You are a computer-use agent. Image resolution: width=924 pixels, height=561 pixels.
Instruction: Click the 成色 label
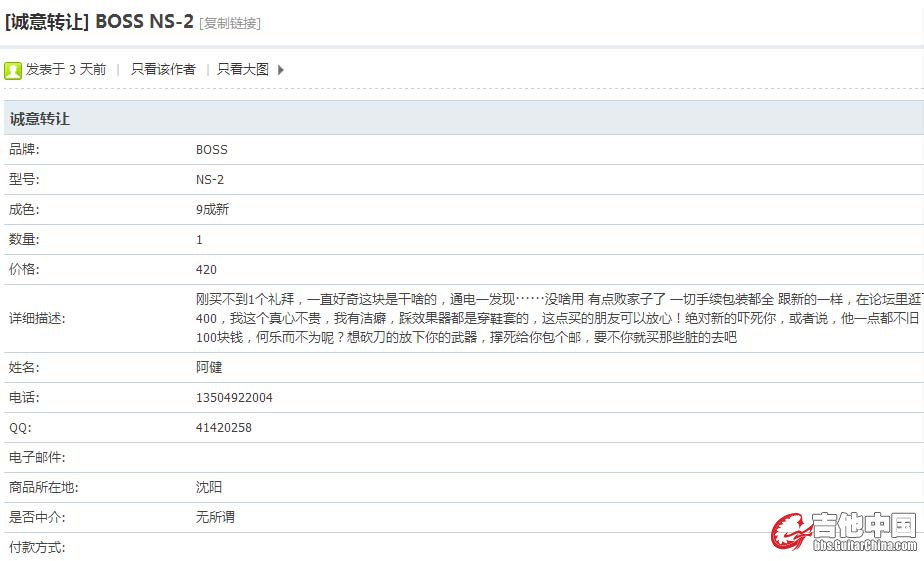pyautogui.click(x=24, y=209)
